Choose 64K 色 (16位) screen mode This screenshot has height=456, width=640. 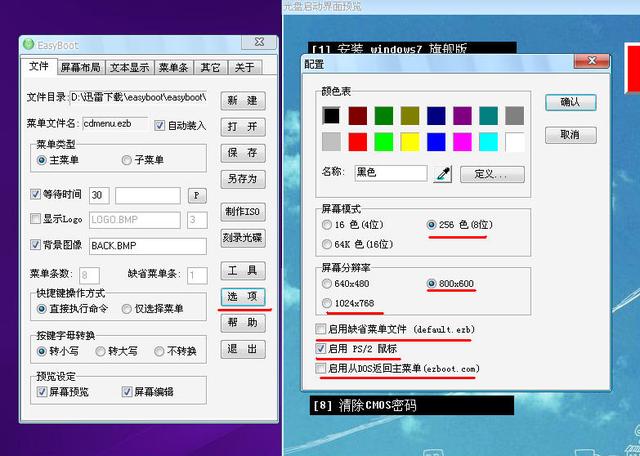(327, 244)
